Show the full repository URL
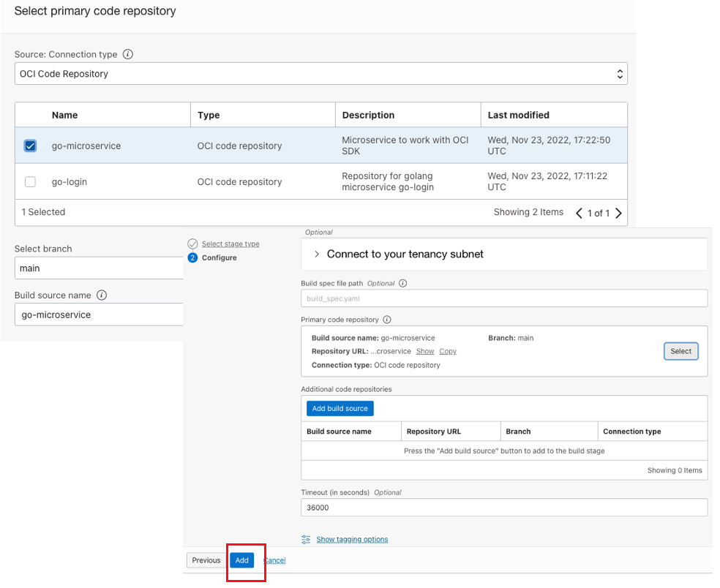 tap(424, 351)
